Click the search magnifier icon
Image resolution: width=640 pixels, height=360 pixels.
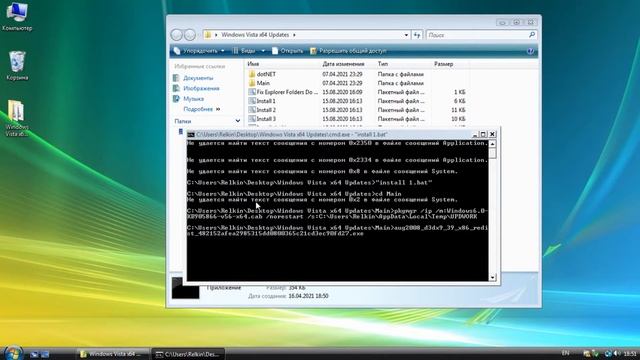point(531,35)
